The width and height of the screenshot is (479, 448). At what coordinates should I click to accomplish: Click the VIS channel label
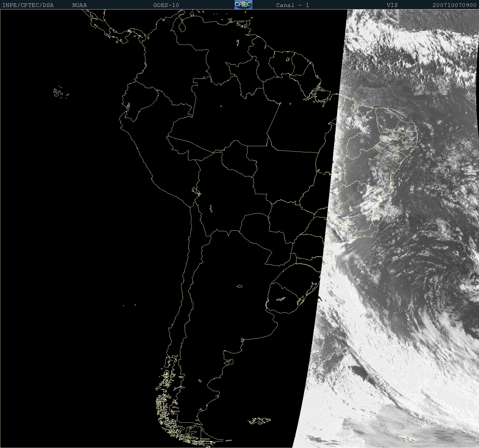click(x=392, y=5)
